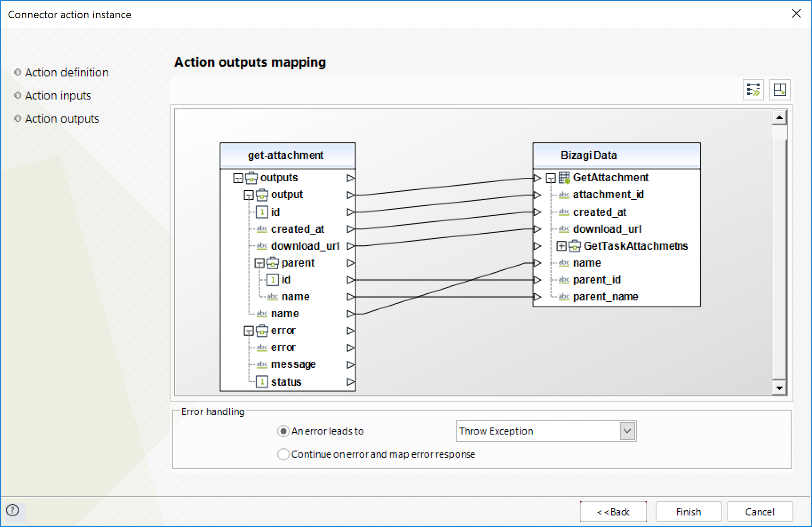Go to Action inputs step

tap(58, 96)
